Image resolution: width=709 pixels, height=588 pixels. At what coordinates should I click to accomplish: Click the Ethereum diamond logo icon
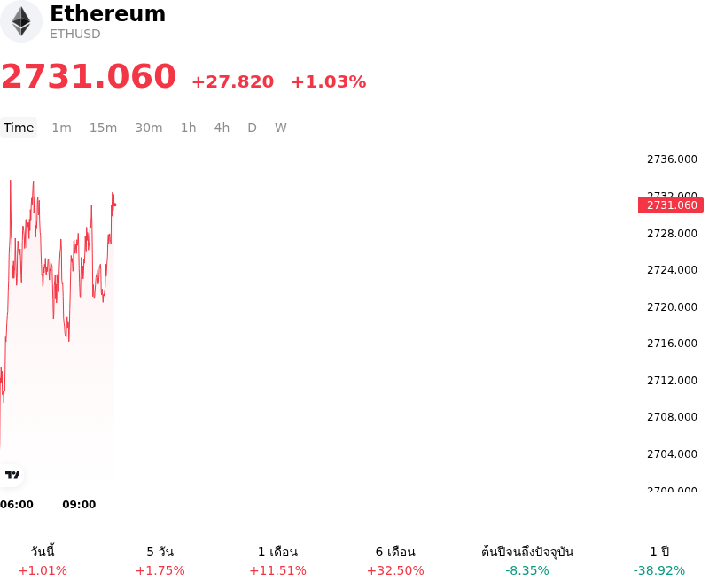[x=20, y=21]
